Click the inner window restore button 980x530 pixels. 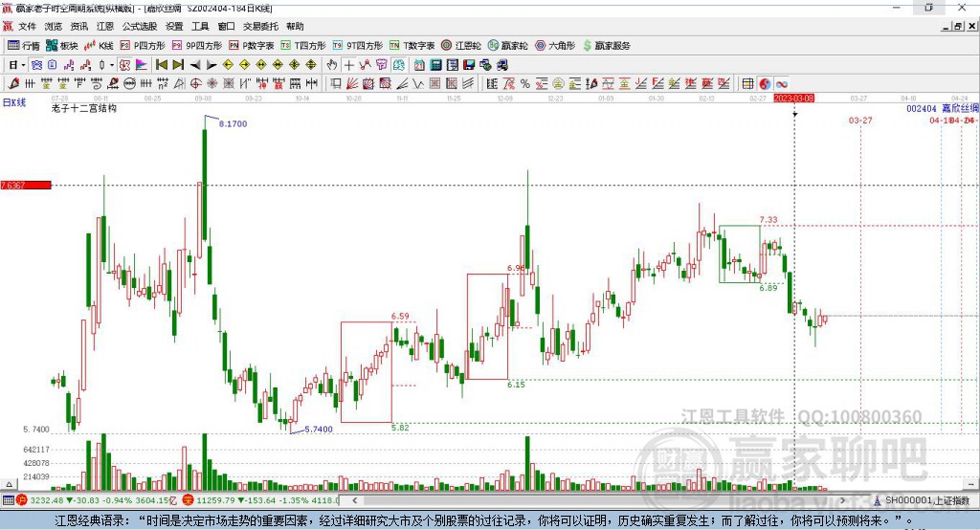(958, 26)
